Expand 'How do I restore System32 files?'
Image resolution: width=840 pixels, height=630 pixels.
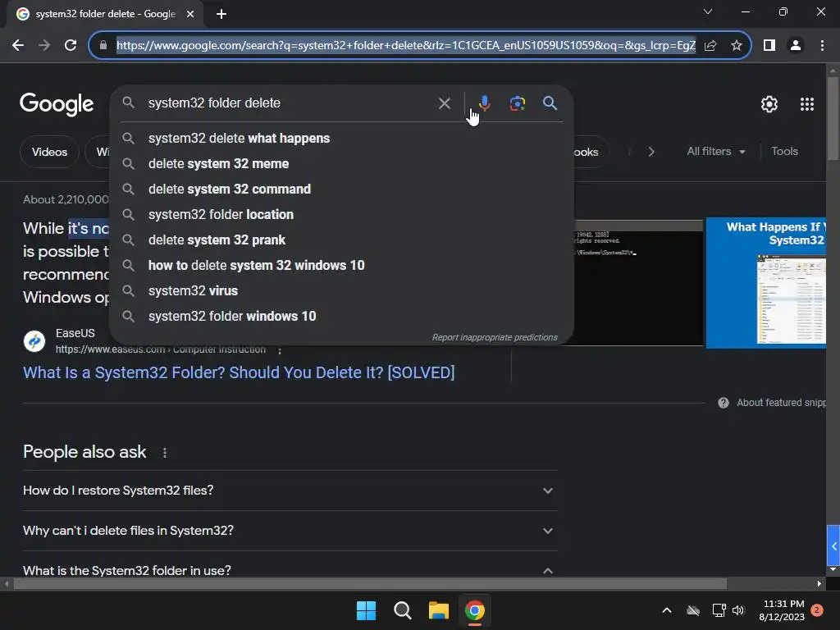(x=290, y=491)
